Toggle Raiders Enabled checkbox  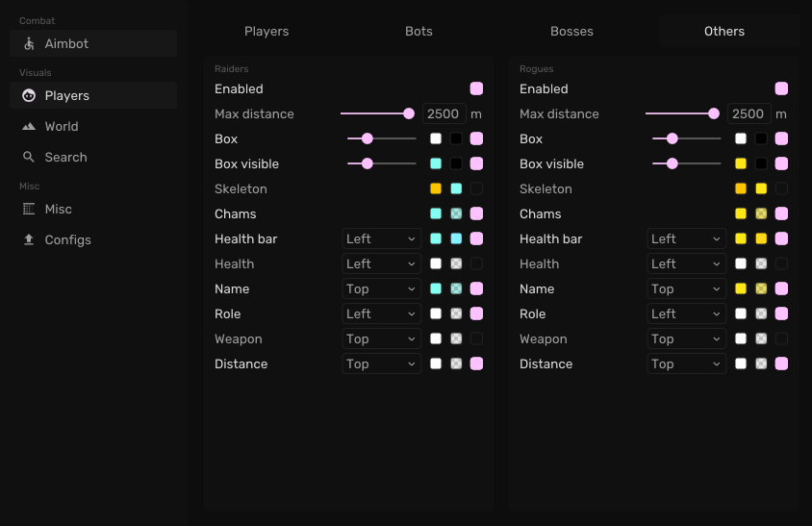tap(476, 88)
